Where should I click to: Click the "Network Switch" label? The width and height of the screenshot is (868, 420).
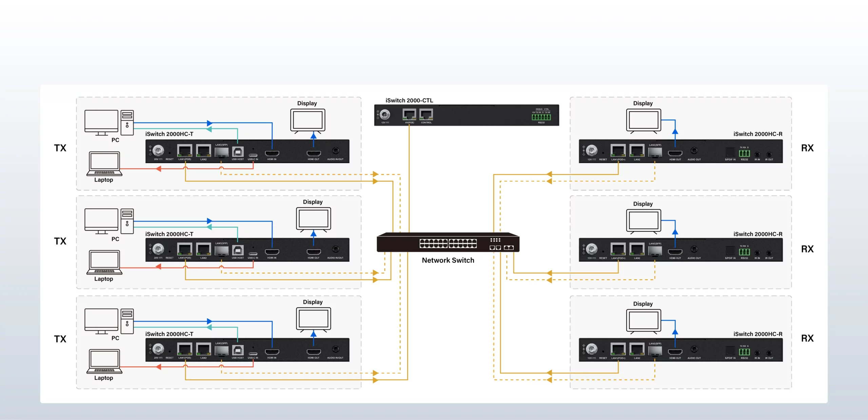coord(448,260)
